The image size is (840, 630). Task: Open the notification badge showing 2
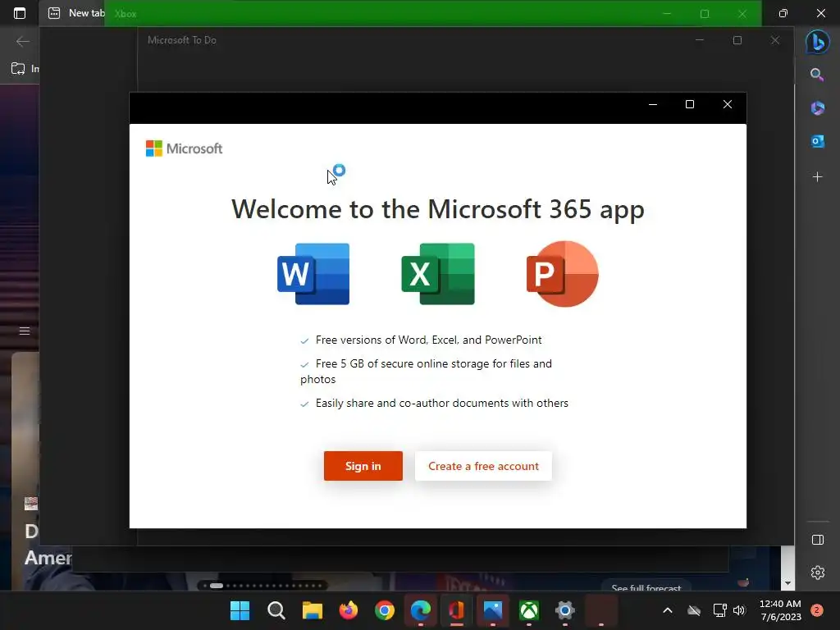tap(817, 610)
